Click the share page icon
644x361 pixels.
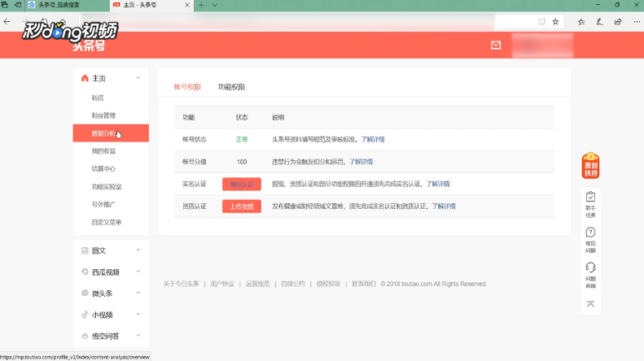pos(618,22)
